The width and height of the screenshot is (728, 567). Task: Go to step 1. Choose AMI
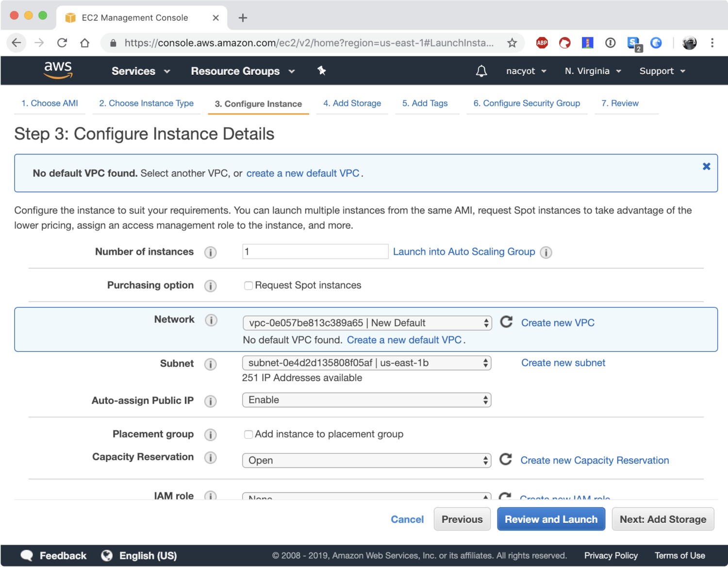click(50, 103)
